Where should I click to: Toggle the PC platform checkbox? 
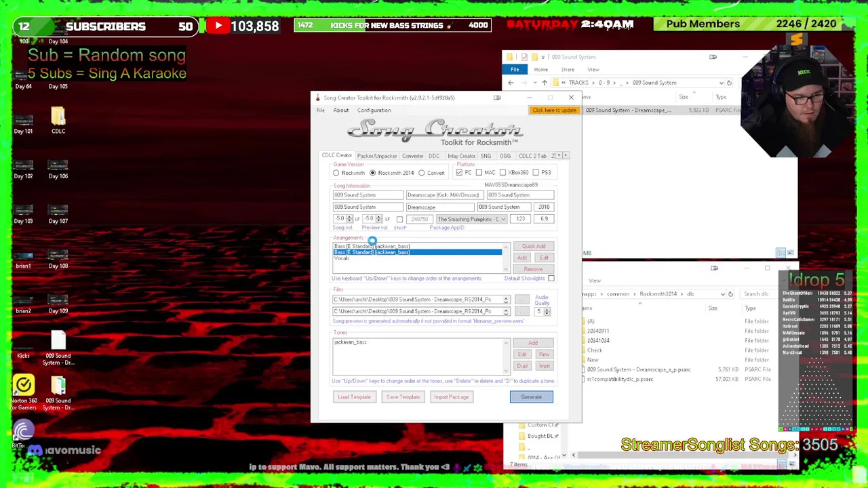pyautogui.click(x=459, y=173)
